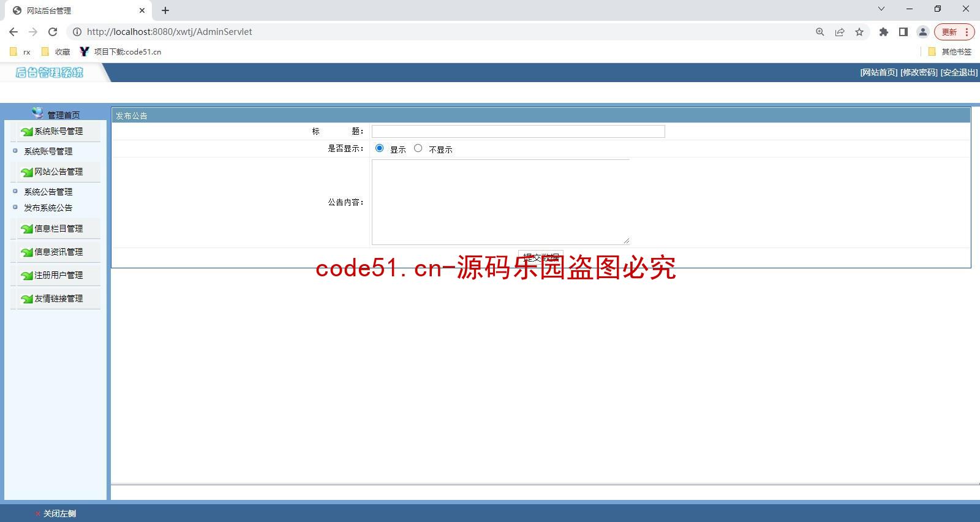This screenshot has height=522, width=980.
Task: Open the browser three-dot menu
Action: coord(967,32)
